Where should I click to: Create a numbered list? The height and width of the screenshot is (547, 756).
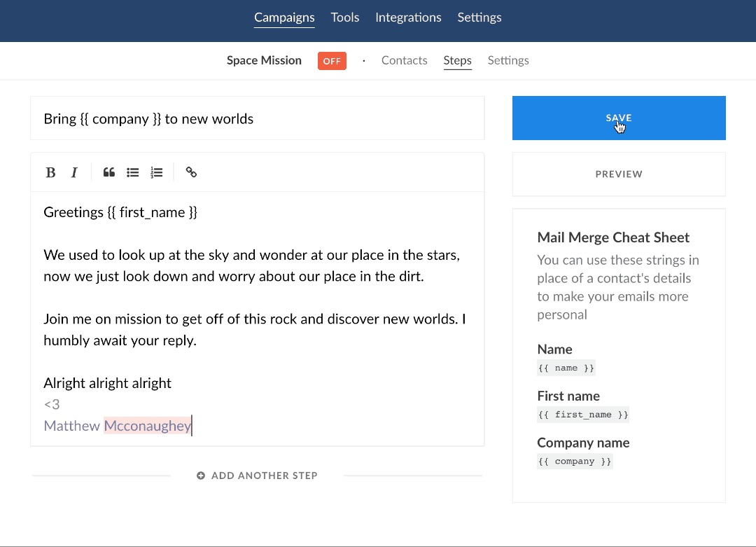pos(157,172)
